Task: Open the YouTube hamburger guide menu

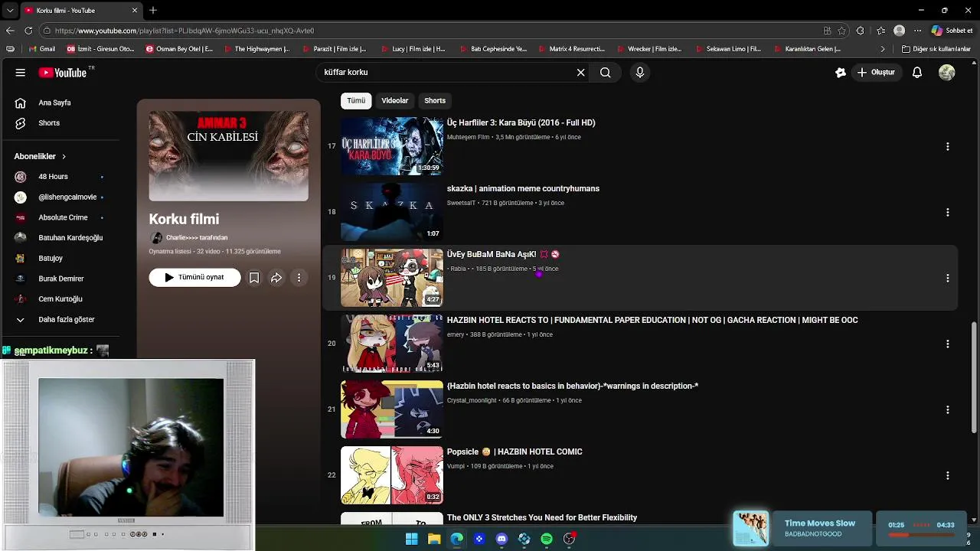Action: [21, 73]
